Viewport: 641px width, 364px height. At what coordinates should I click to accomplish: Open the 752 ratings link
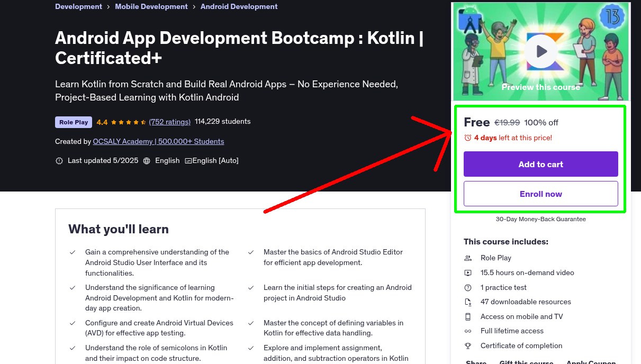170,122
